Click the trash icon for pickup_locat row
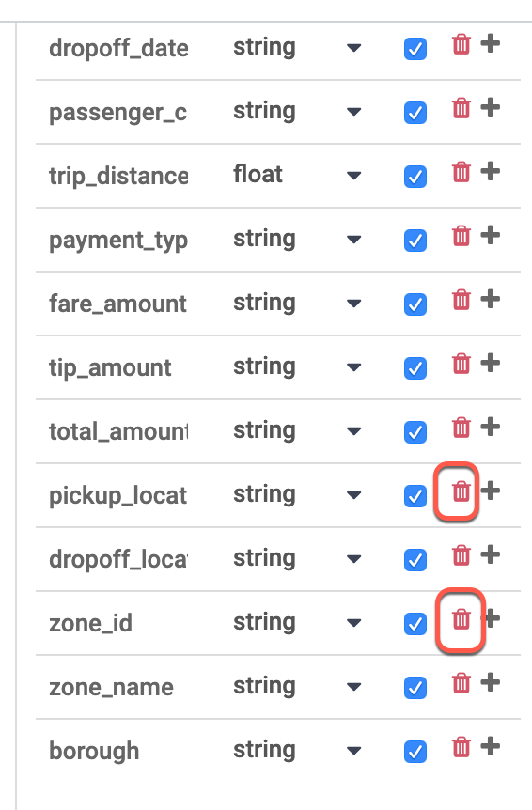The image size is (532, 810). click(462, 491)
